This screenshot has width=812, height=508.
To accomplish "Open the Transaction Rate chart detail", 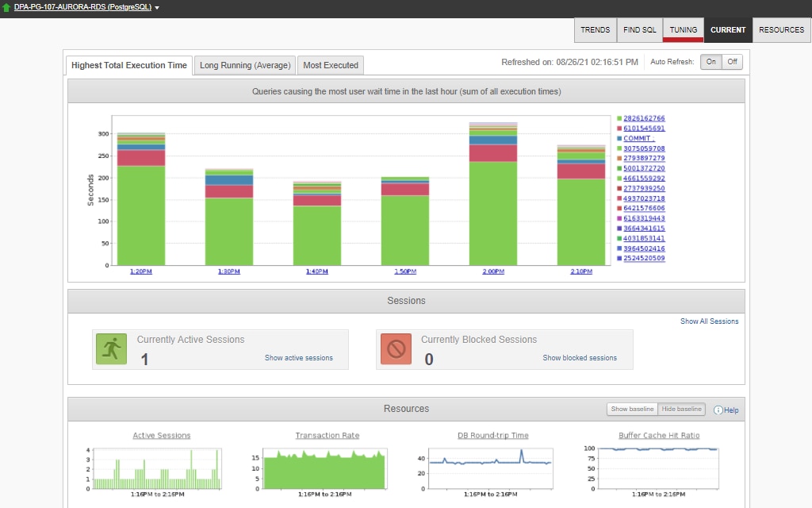I will point(327,435).
